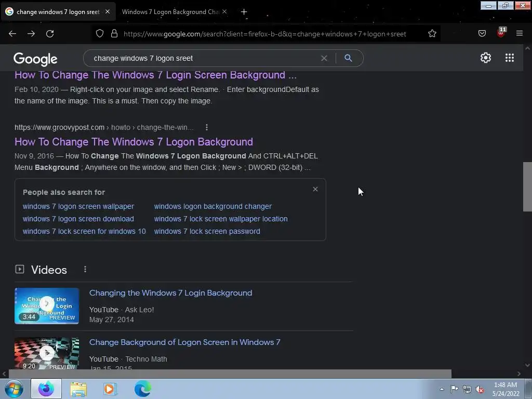
Task: Click the vertical scroll down arrow
Action: (527, 365)
